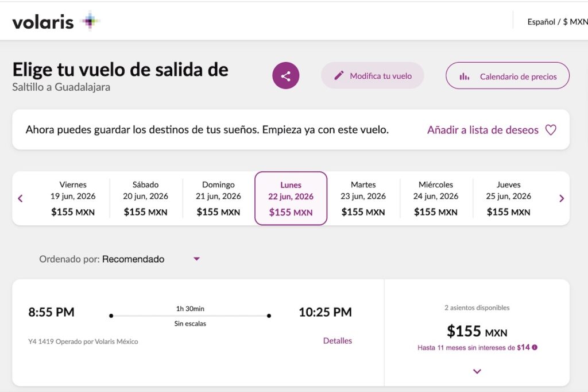The image size is (588, 392).
Task: Click the left arrow to see earlier dates
Action: (x=20, y=198)
